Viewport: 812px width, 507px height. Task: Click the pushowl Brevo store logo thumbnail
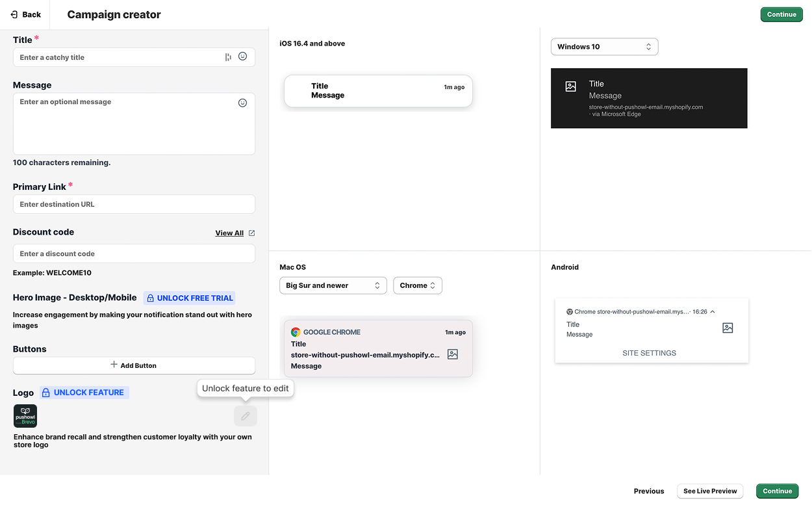(x=25, y=416)
